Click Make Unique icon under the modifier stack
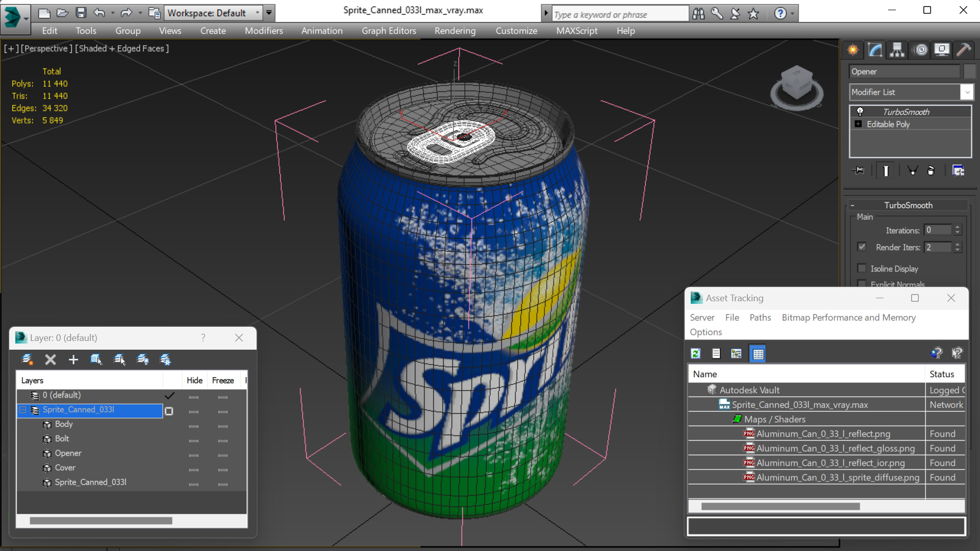 pos(912,171)
